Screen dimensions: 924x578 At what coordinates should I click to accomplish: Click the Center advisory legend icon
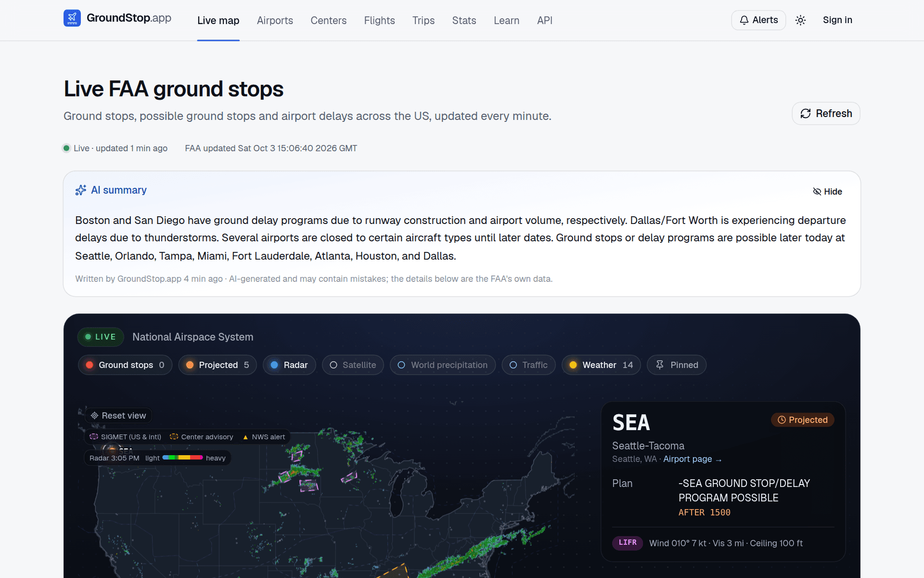pos(174,437)
